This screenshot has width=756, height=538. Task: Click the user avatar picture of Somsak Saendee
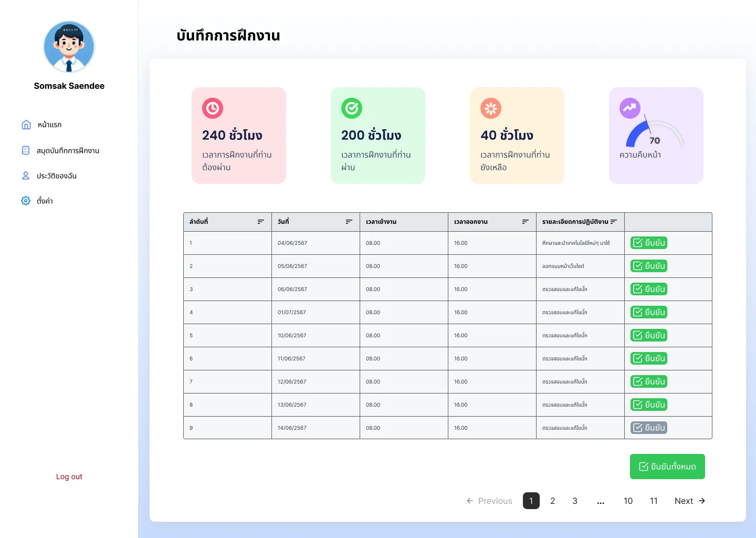69,47
